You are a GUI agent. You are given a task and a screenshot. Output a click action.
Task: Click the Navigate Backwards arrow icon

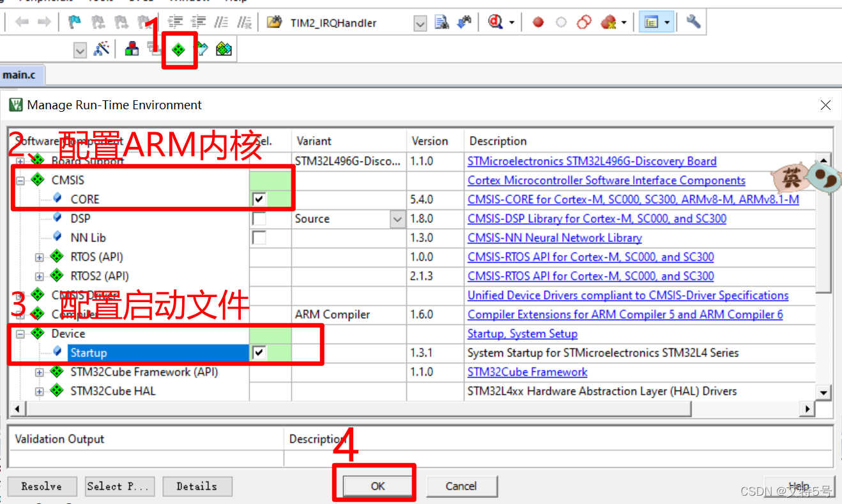(22, 22)
